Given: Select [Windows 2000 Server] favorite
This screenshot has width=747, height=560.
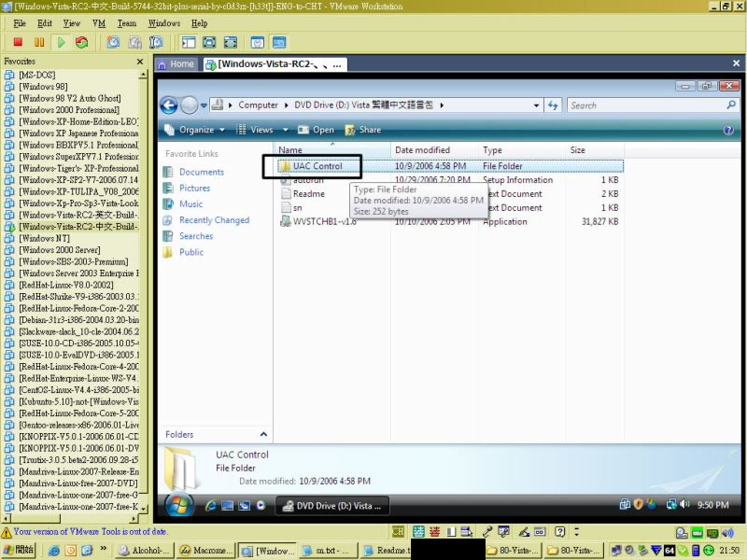Looking at the screenshot, I should (60, 250).
